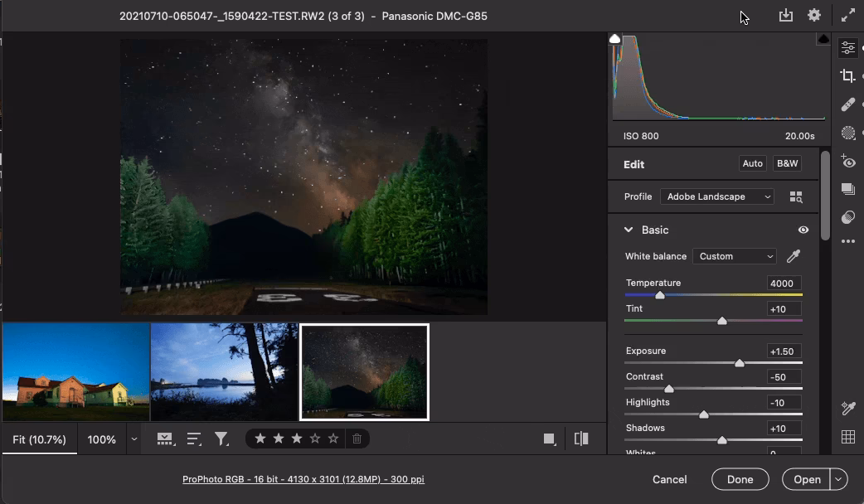Select the lake landscape thumbnail in the filmstrip
Viewport: 864px width, 504px height.
pyautogui.click(x=223, y=371)
